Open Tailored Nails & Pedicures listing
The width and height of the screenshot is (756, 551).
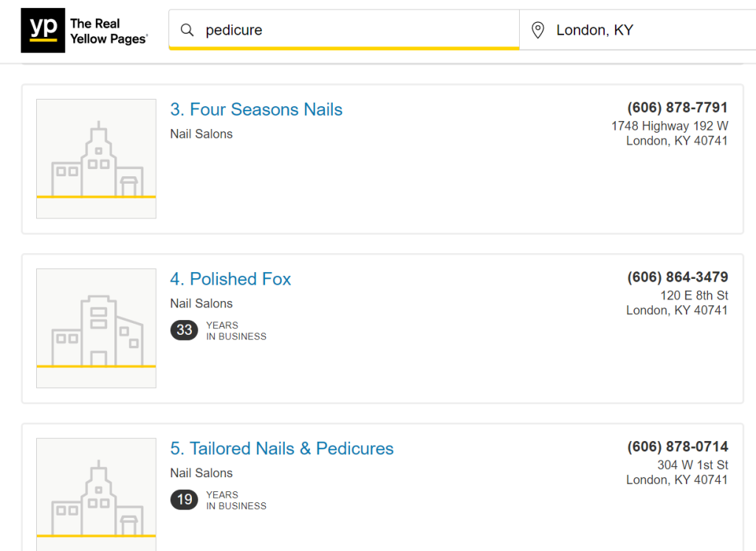click(282, 449)
